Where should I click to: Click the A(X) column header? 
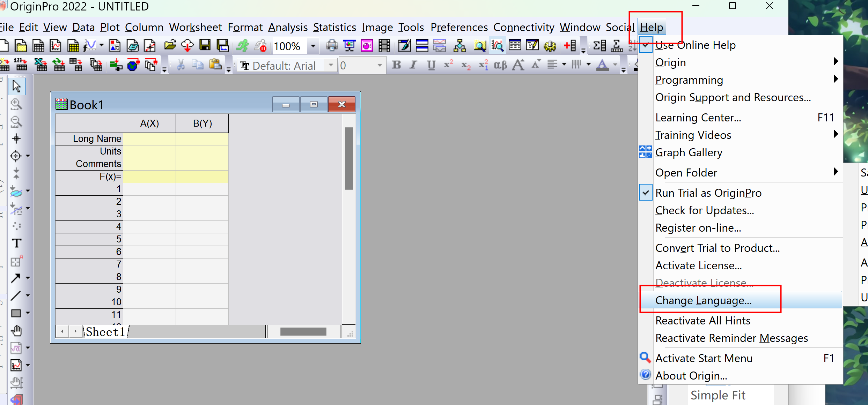pos(149,123)
